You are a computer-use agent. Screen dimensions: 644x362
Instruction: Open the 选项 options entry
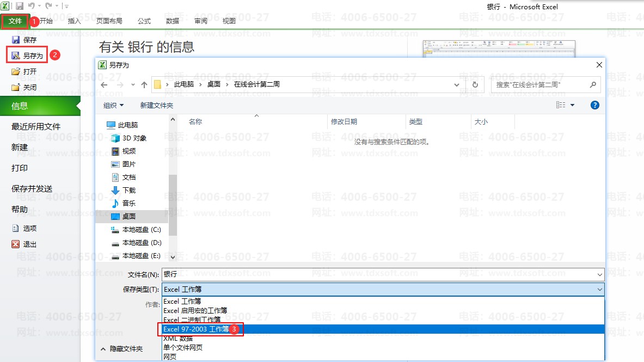click(x=29, y=229)
